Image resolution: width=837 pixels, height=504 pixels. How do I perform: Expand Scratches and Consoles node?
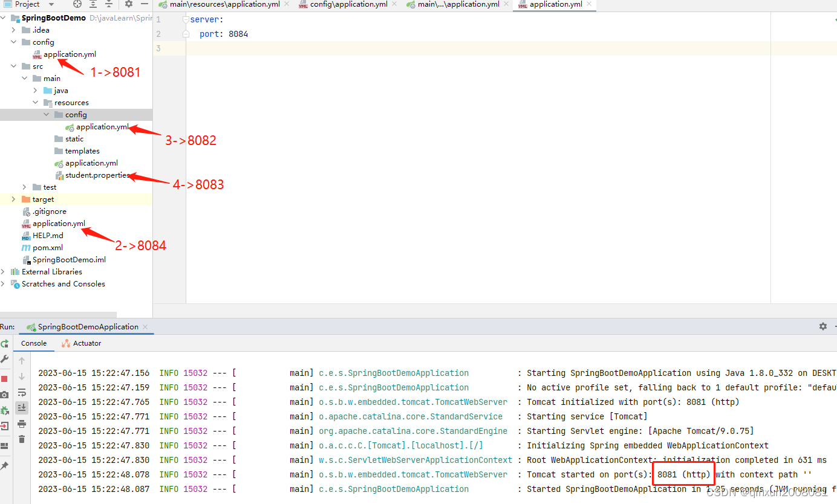tap(4, 284)
